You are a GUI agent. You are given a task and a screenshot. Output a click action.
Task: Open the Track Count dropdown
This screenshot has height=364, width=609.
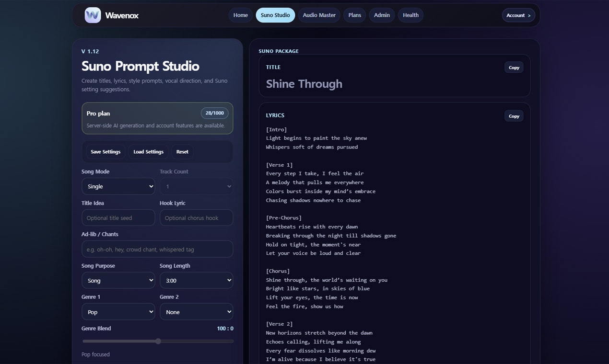tap(197, 186)
